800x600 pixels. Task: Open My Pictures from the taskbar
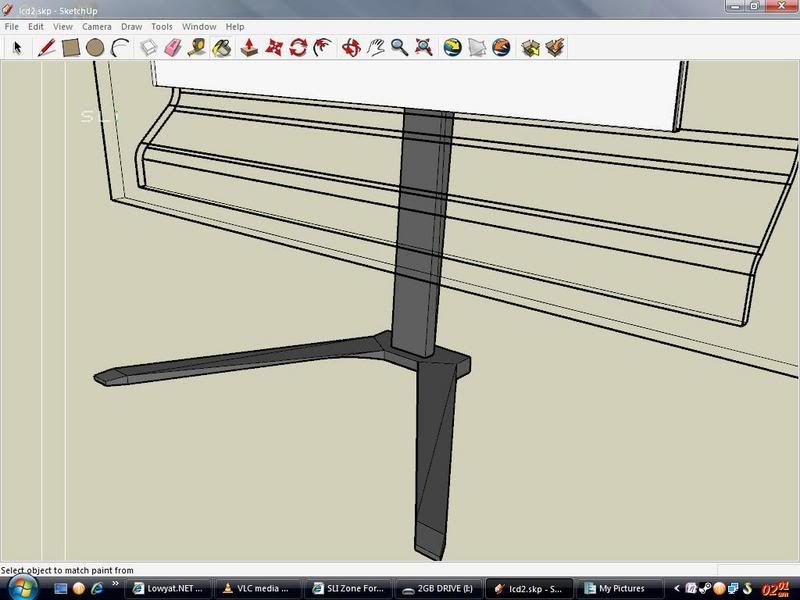618,589
